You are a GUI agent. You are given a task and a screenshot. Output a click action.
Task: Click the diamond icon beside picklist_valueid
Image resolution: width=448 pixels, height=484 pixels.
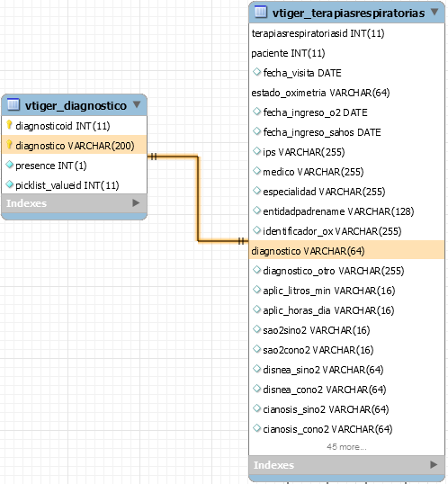pyautogui.click(x=10, y=184)
